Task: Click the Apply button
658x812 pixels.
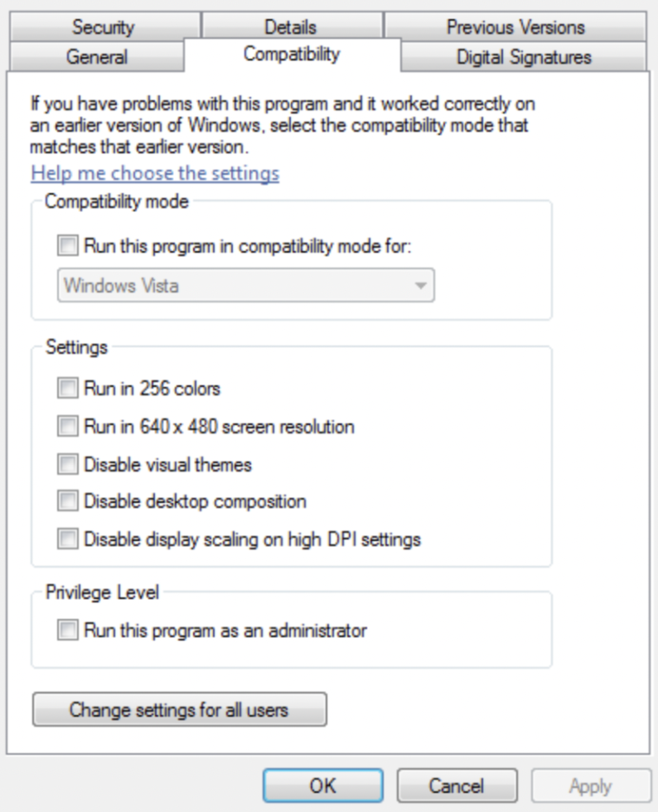Action: (590, 786)
